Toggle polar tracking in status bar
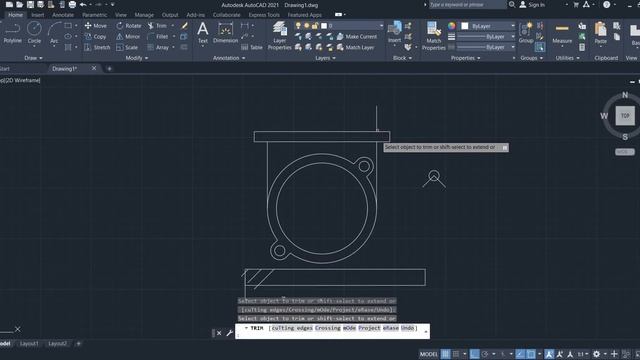Viewport: 640px width, 360px height. [x=485, y=354]
